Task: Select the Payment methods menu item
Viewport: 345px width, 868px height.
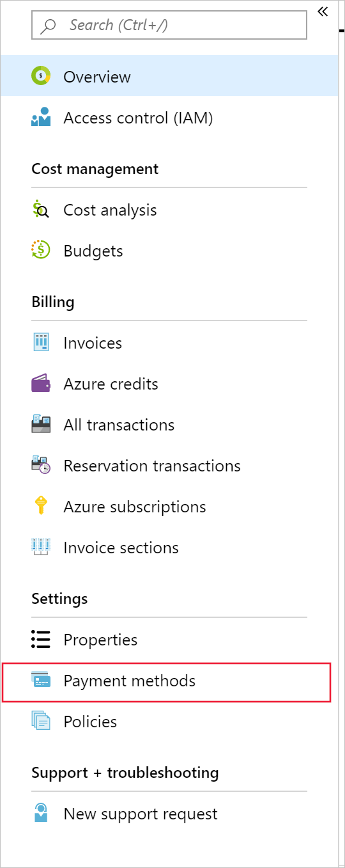Action: [167, 682]
